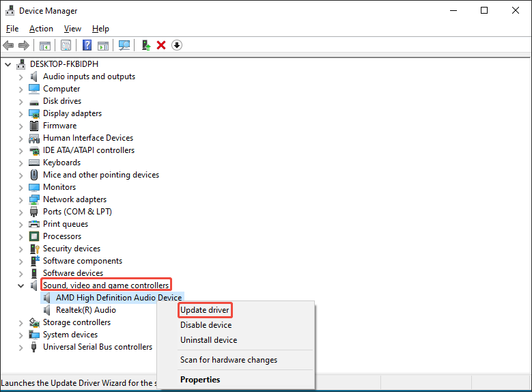Click the Universal Serial Bus controllers icon
Image resolution: width=532 pixels, height=392 pixels.
(33, 347)
